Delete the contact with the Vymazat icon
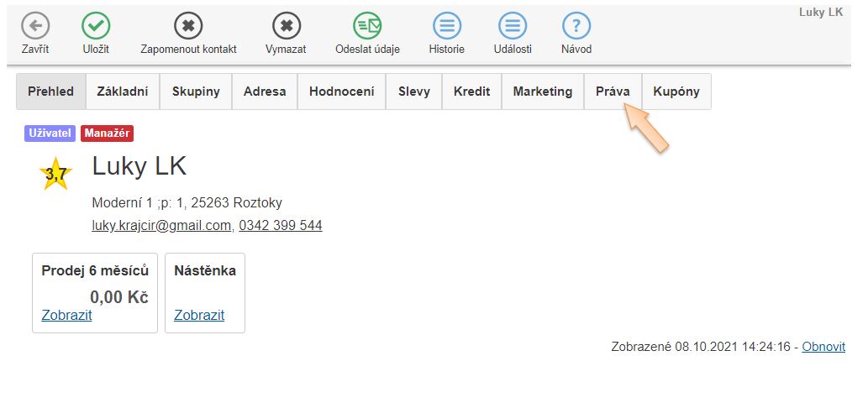This screenshot has width=868, height=403. tap(286, 26)
